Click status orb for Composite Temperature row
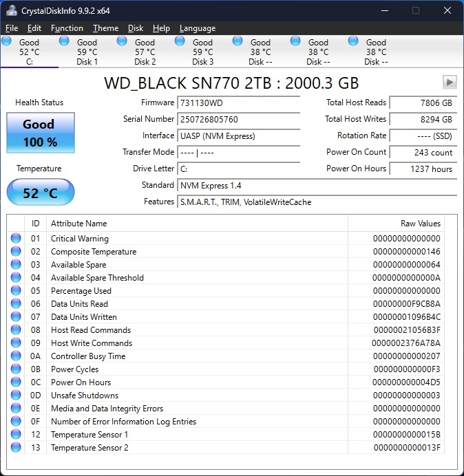 pyautogui.click(x=16, y=251)
